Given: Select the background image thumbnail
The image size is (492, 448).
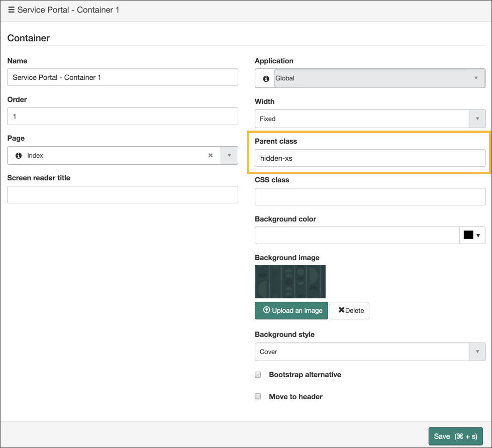Looking at the screenshot, I should pos(289,281).
